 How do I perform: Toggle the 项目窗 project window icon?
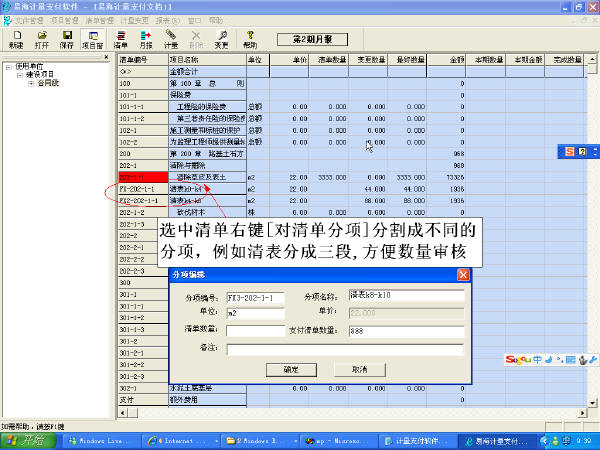pyautogui.click(x=92, y=38)
